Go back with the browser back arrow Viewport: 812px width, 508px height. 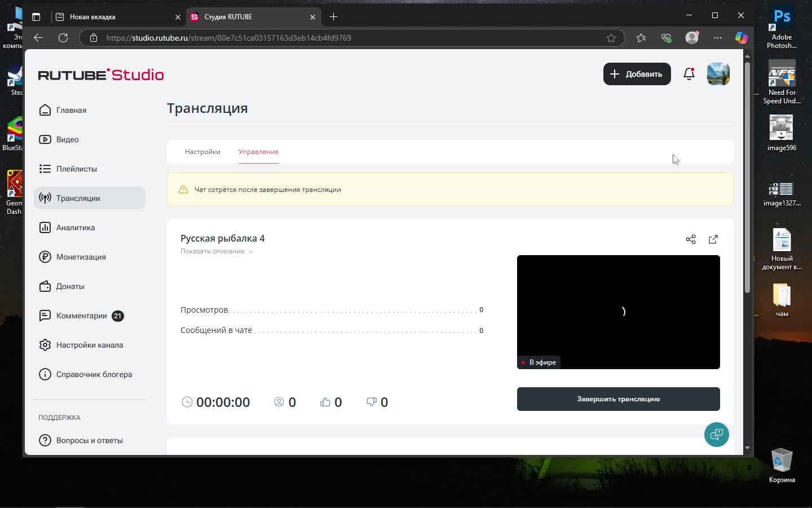pos(38,38)
